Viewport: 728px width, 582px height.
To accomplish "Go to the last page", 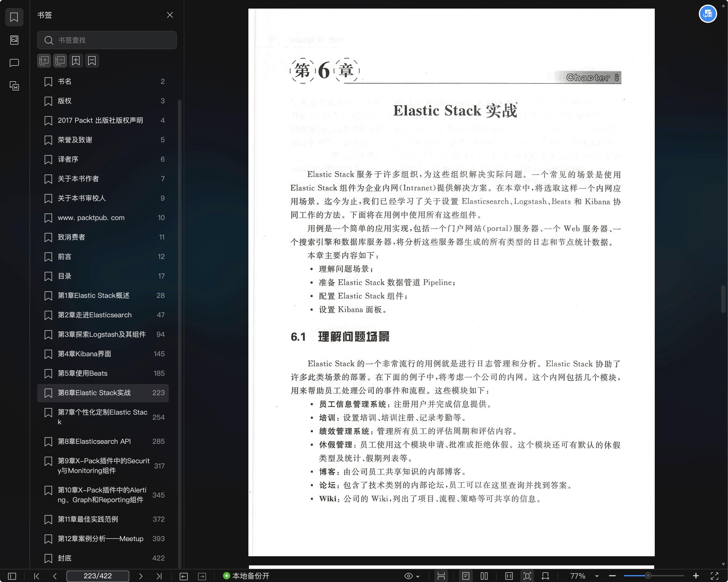I will [159, 576].
